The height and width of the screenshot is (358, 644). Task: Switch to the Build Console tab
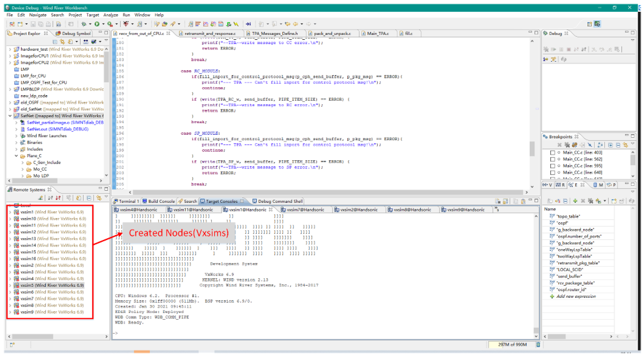158,201
